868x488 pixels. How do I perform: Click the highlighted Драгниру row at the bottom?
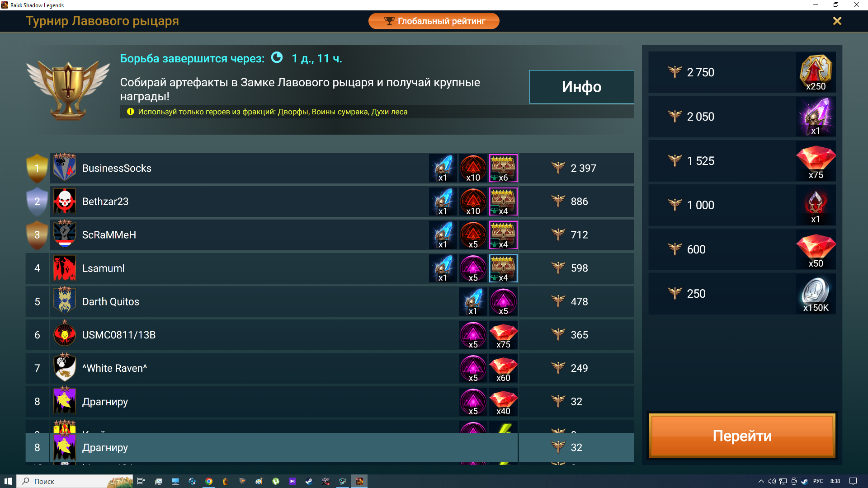[330, 447]
